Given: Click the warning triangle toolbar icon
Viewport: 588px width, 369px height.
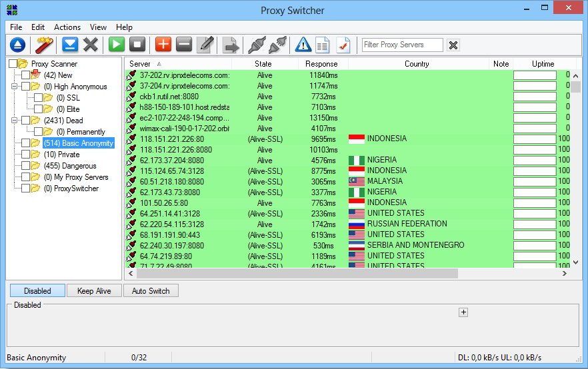Looking at the screenshot, I should pos(303,45).
